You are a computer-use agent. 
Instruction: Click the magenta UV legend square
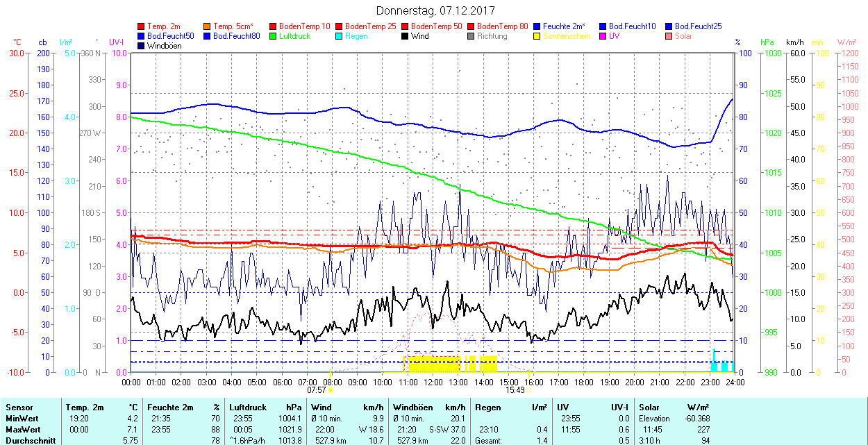tap(603, 36)
